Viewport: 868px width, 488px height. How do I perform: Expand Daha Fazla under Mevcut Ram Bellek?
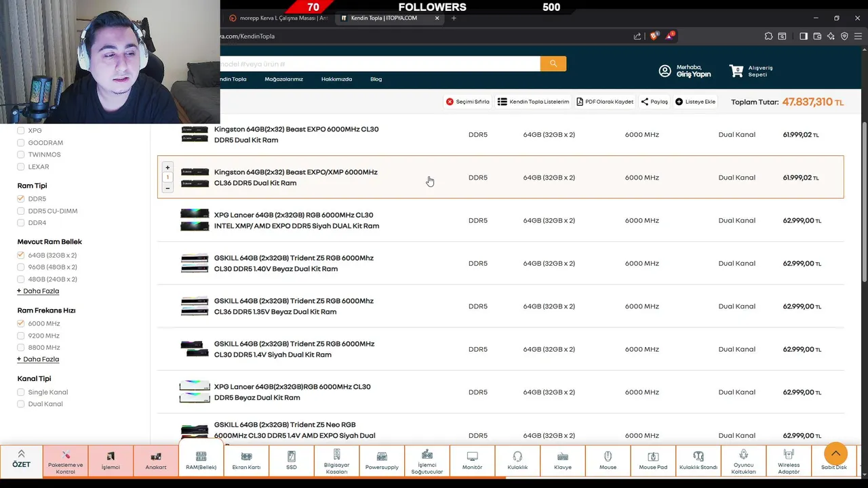38,291
